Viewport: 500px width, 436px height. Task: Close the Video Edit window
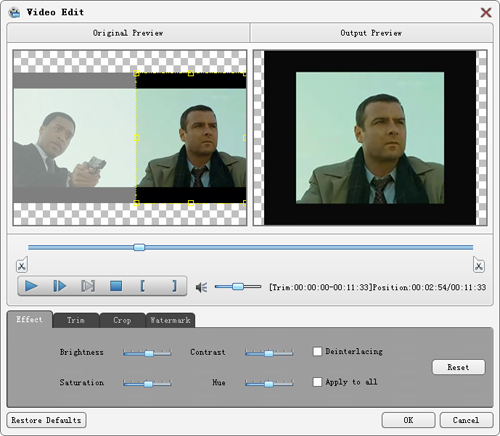[486, 13]
